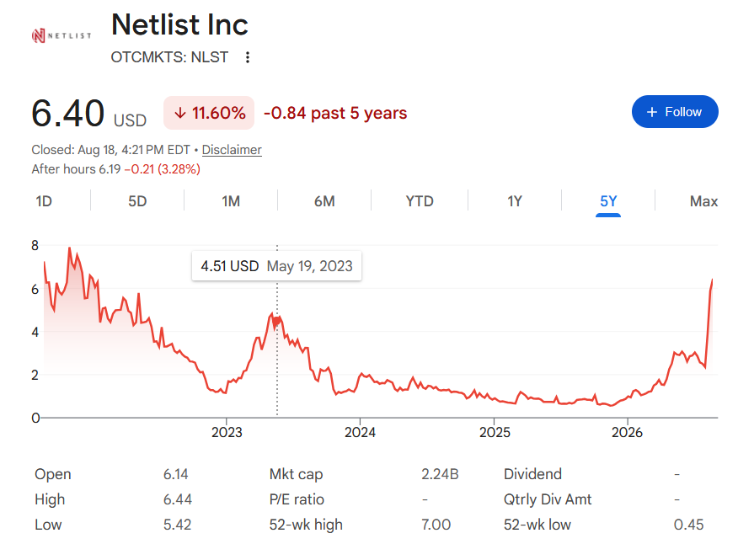Image resolution: width=738 pixels, height=560 pixels.
Task: Click the Mkt cap value 2.24B
Action: [x=440, y=474]
